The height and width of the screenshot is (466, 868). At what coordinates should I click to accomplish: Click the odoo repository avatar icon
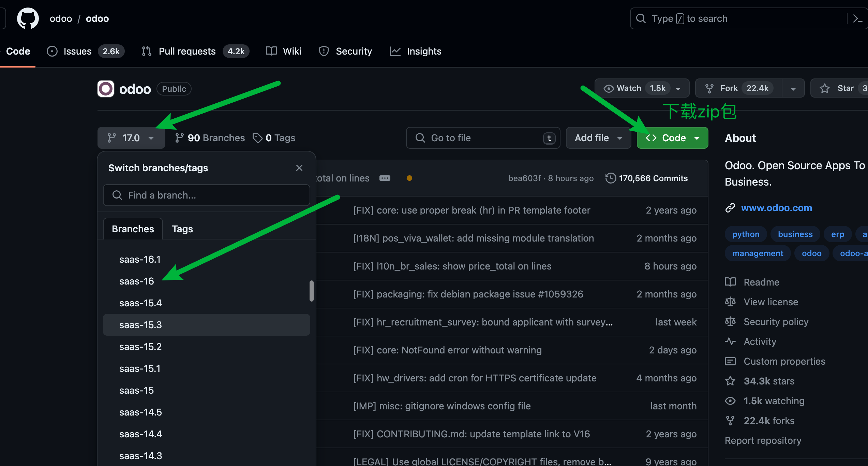pyautogui.click(x=106, y=89)
